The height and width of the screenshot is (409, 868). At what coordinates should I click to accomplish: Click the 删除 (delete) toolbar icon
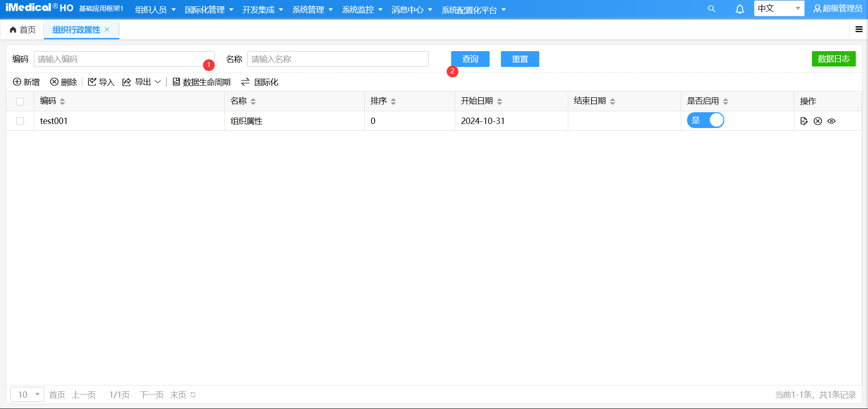[x=63, y=82]
